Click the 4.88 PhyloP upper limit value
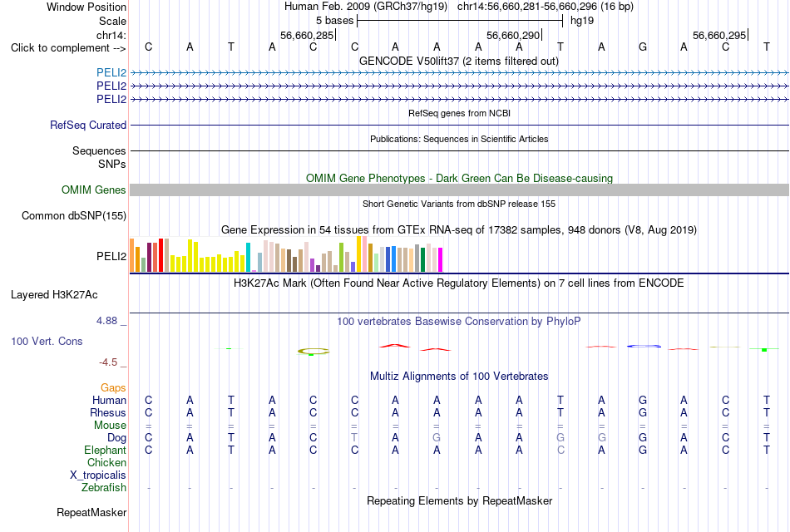The height and width of the screenshot is (532, 790). coord(106,320)
